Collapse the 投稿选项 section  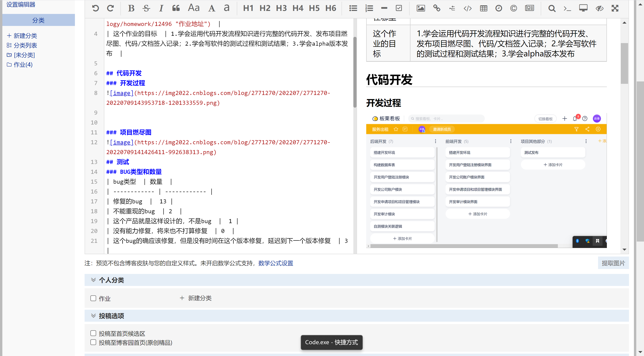pos(93,315)
